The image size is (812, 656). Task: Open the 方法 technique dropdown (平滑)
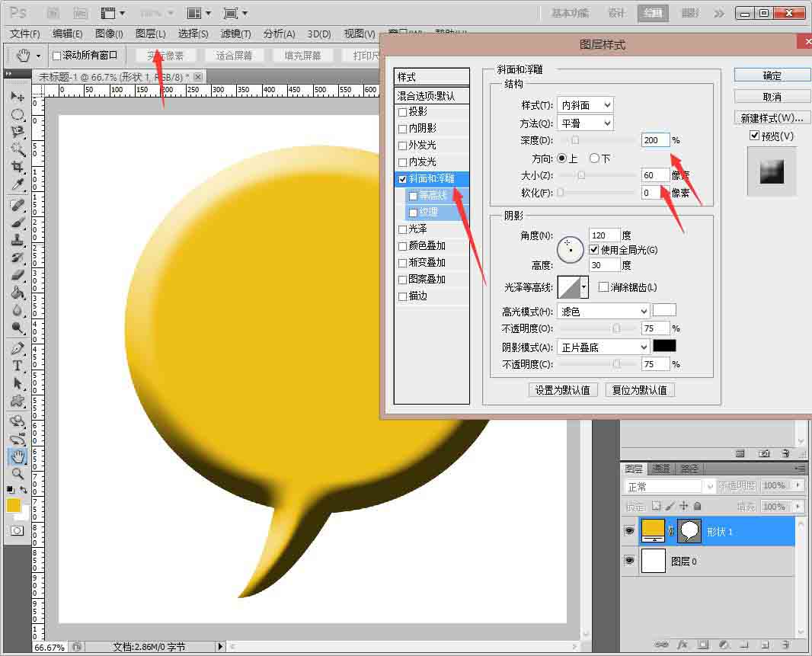click(585, 123)
